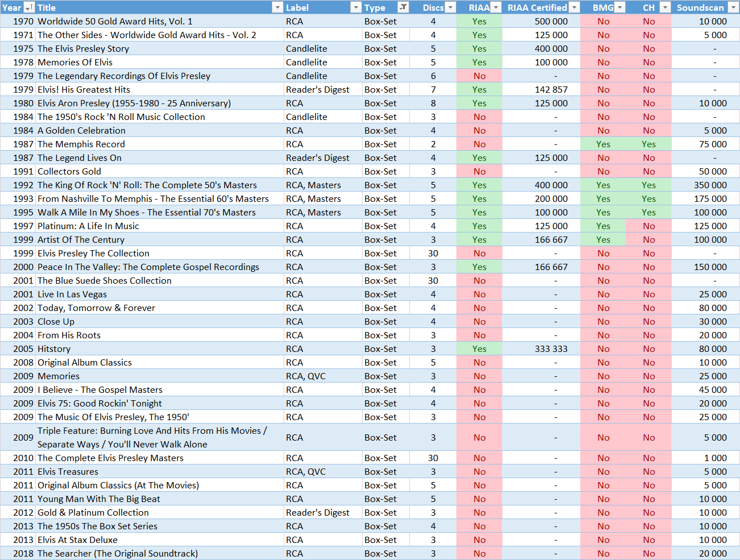Click 'The Blue Suede Shoes Collection' cell
This screenshot has width=740, height=560.
click(160, 280)
